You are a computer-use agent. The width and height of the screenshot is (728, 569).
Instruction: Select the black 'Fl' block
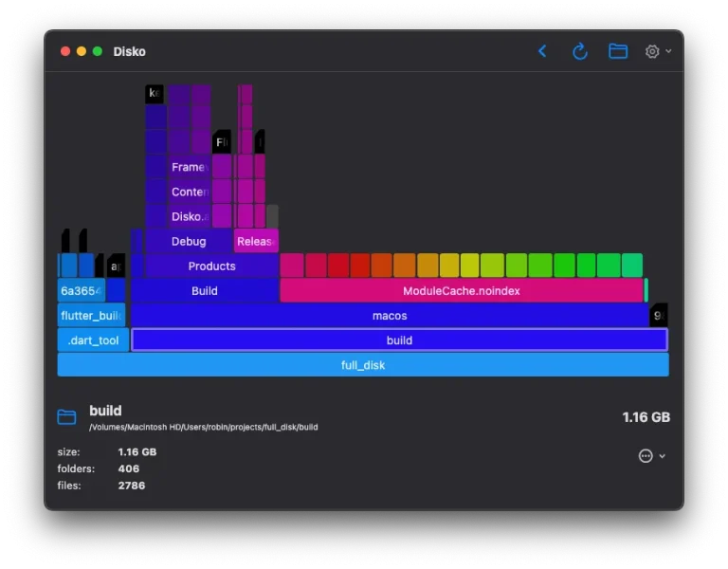222,141
